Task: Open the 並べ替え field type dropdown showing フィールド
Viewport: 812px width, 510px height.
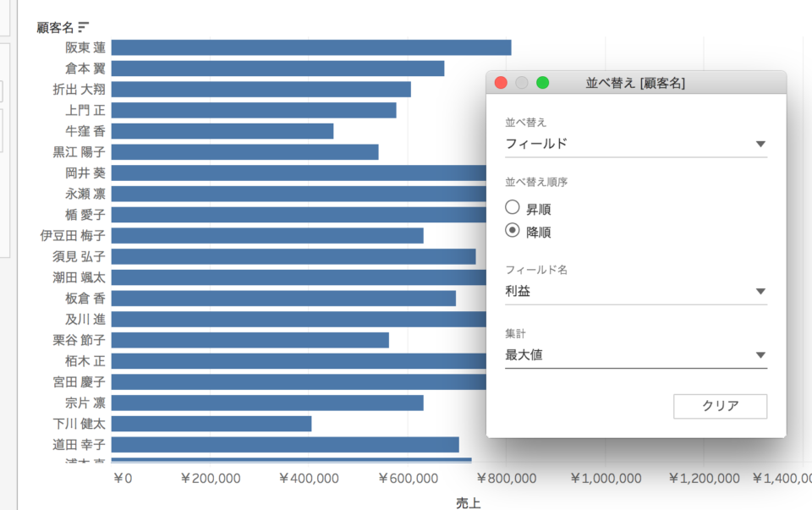Action: pos(635,144)
